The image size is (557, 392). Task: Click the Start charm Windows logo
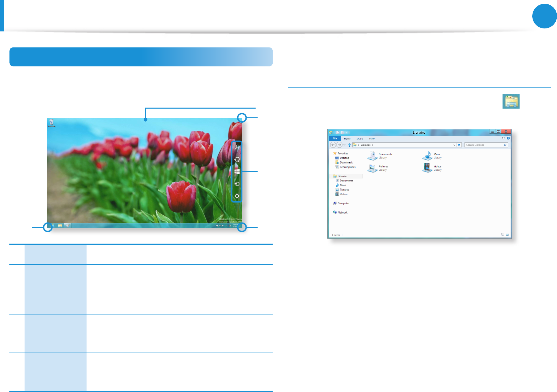pyautogui.click(x=237, y=171)
